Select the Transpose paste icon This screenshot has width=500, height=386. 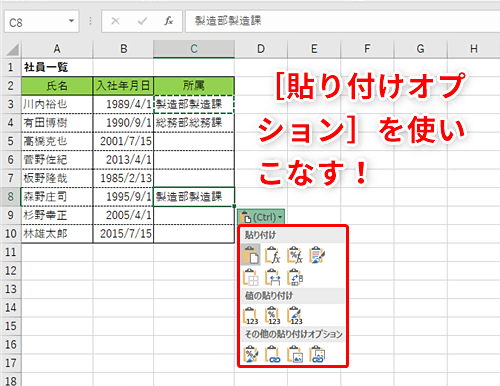(295, 277)
